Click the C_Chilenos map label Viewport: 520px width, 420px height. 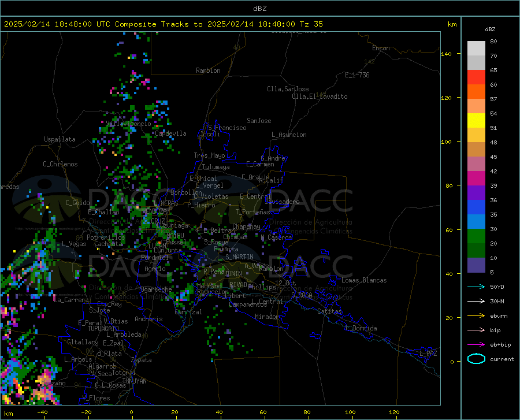60,164
